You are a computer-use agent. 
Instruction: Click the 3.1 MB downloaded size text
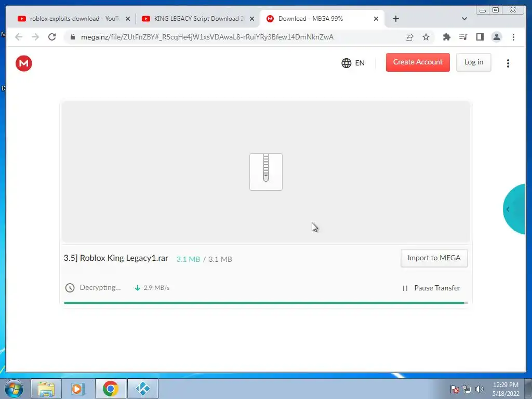click(188, 259)
